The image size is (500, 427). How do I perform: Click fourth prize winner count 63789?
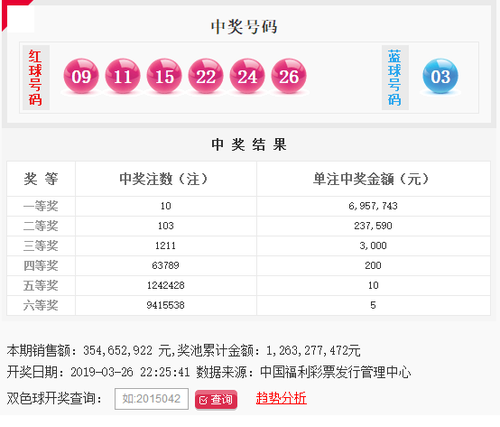[166, 266]
